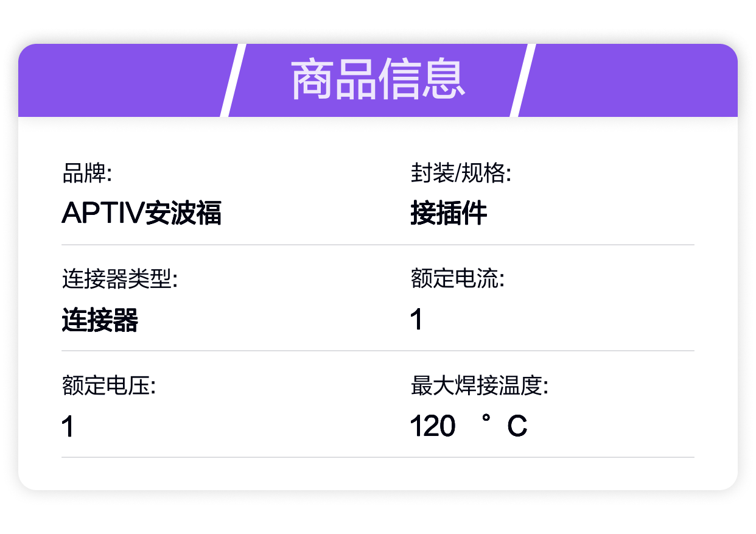Select the 额定电流 label
This screenshot has height=534, width=756.
click(458, 279)
